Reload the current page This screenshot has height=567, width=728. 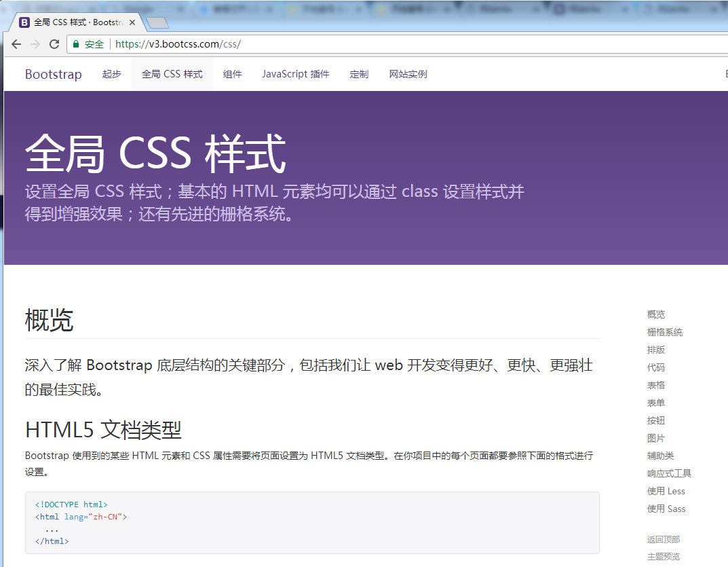[x=54, y=43]
